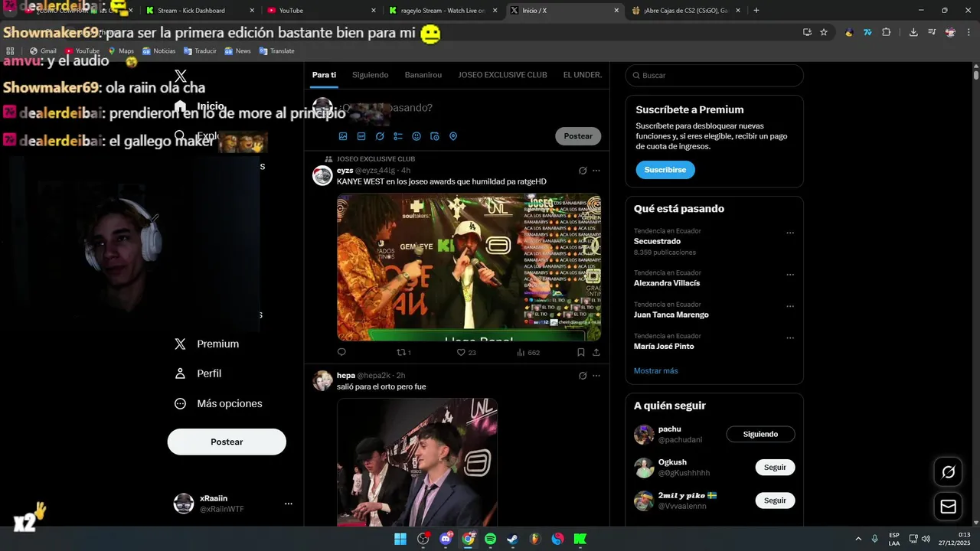Open the 7TV extension icon
The height and width of the screenshot is (551, 980).
(x=867, y=32)
